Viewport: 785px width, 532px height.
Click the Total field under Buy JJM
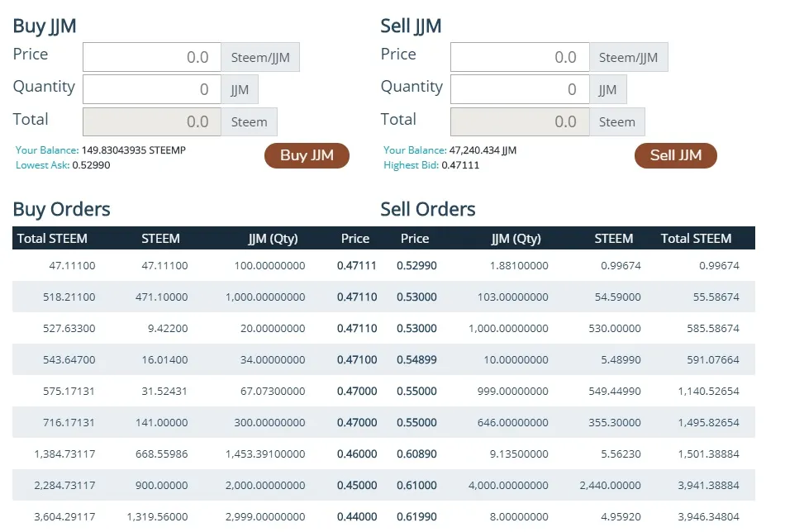pos(152,121)
